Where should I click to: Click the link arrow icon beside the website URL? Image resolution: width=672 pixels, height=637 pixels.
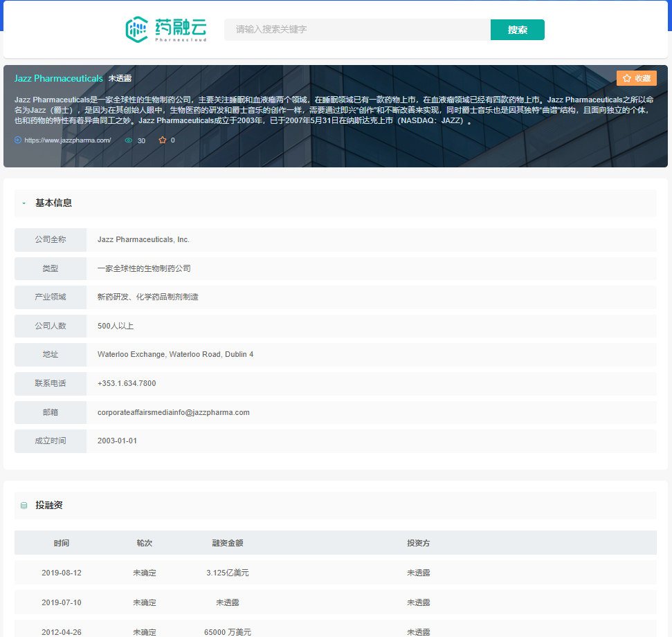click(18, 140)
